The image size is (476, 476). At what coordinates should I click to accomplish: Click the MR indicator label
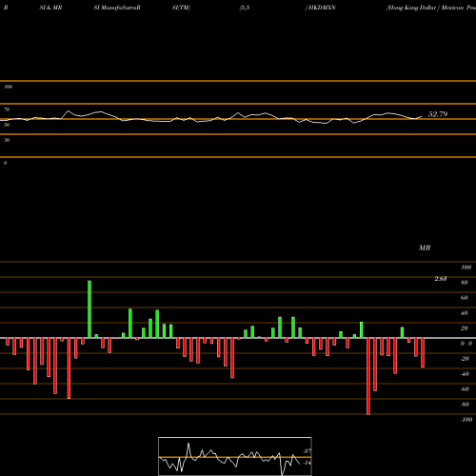[425, 248]
